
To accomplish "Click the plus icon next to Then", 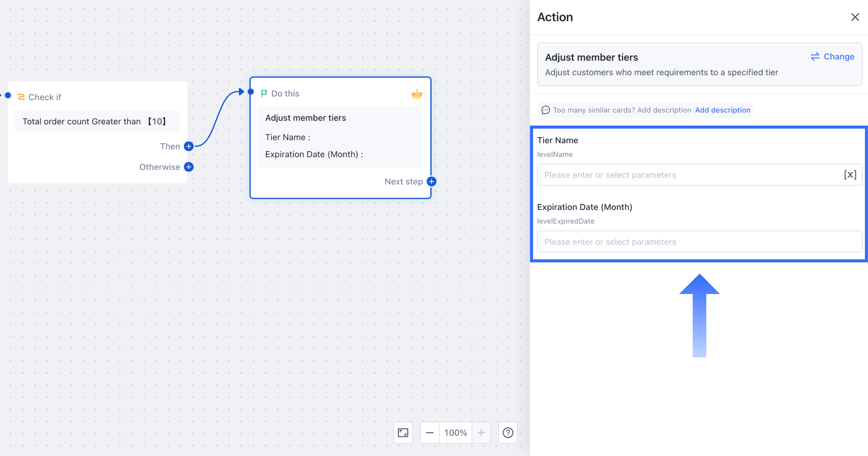I will (189, 146).
